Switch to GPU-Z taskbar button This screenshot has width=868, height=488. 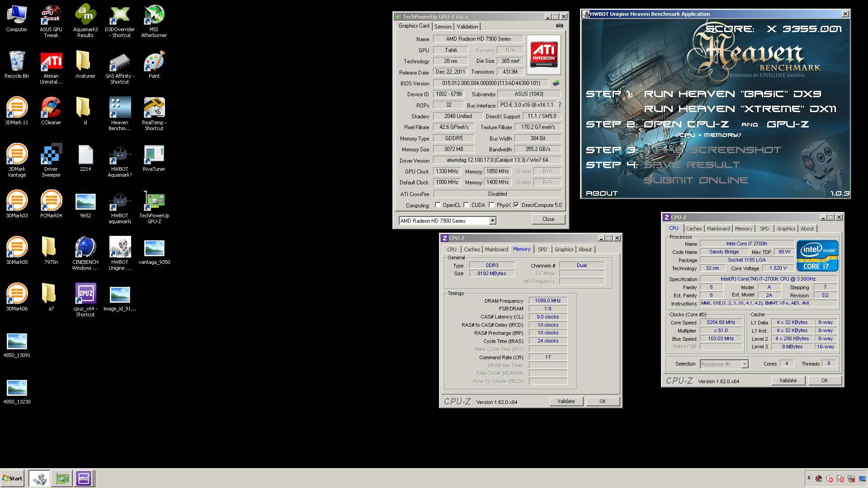[x=62, y=479]
